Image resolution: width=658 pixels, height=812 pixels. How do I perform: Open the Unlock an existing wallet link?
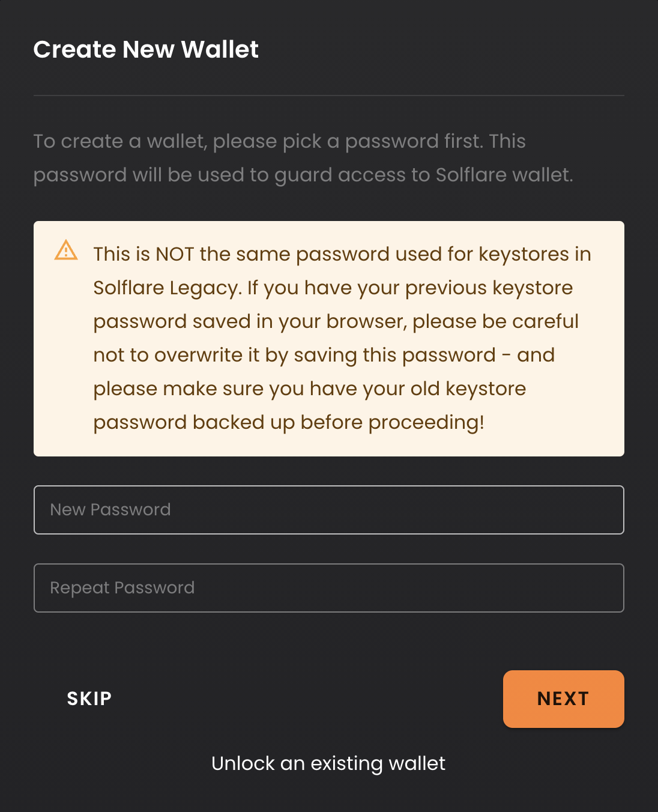click(x=328, y=763)
